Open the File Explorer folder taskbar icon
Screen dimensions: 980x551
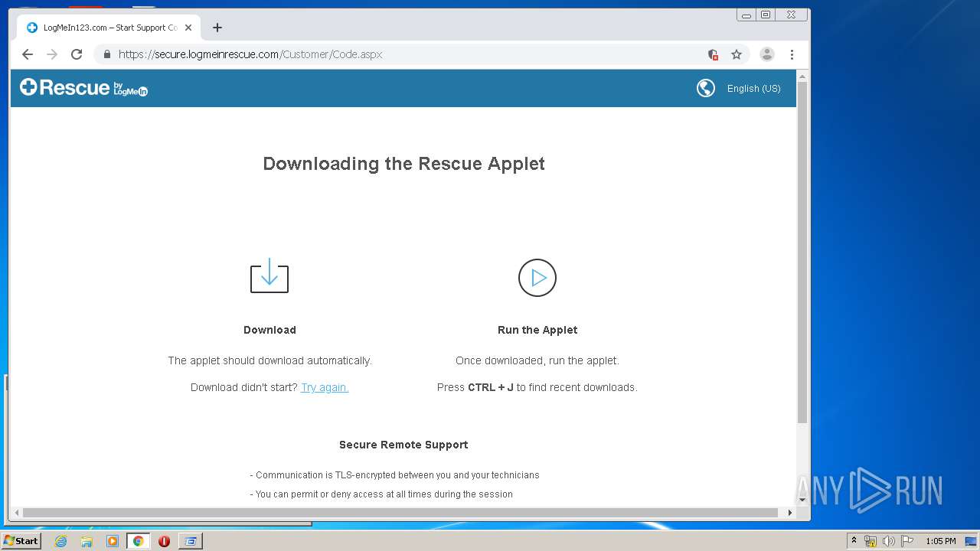87,541
